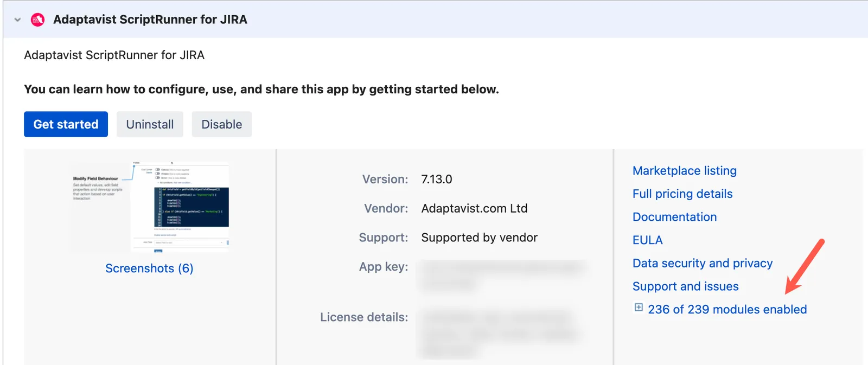Collapse the Adaptavist ScriptRunner app row chevron

pyautogui.click(x=17, y=20)
